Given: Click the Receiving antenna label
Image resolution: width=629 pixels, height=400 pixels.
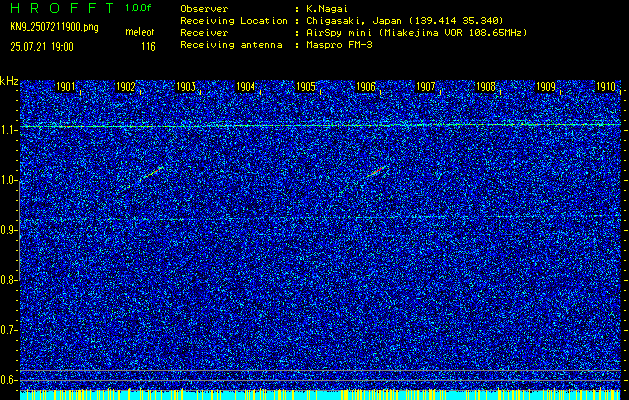Looking at the screenshot, I should [231, 45].
